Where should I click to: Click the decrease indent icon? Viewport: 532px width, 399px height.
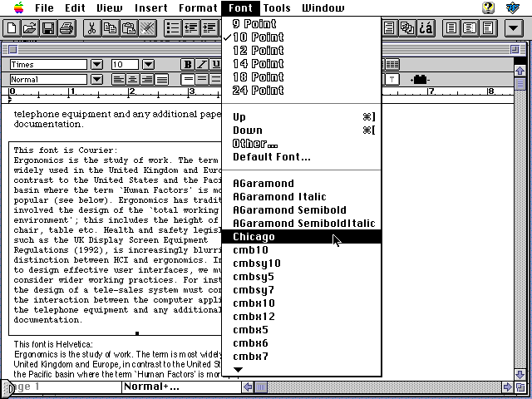click(x=190, y=27)
